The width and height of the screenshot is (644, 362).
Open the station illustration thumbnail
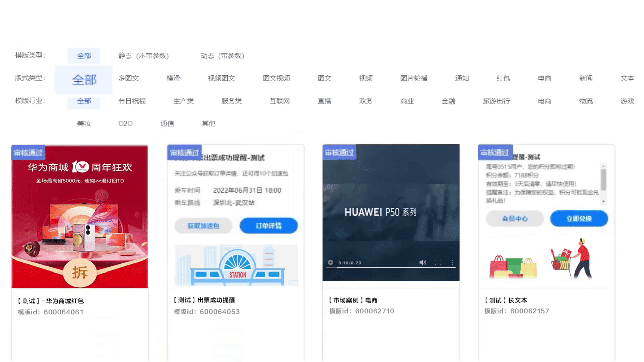(x=236, y=265)
